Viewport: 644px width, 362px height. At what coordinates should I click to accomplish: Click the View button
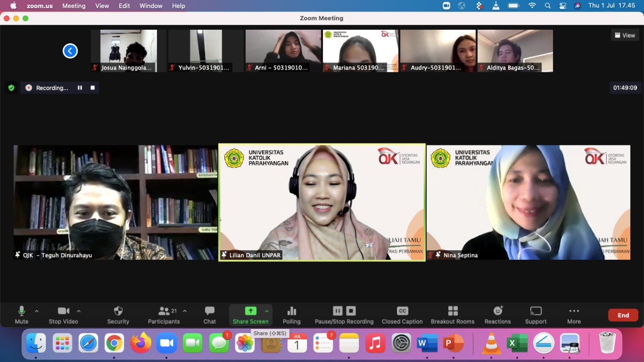pos(624,35)
